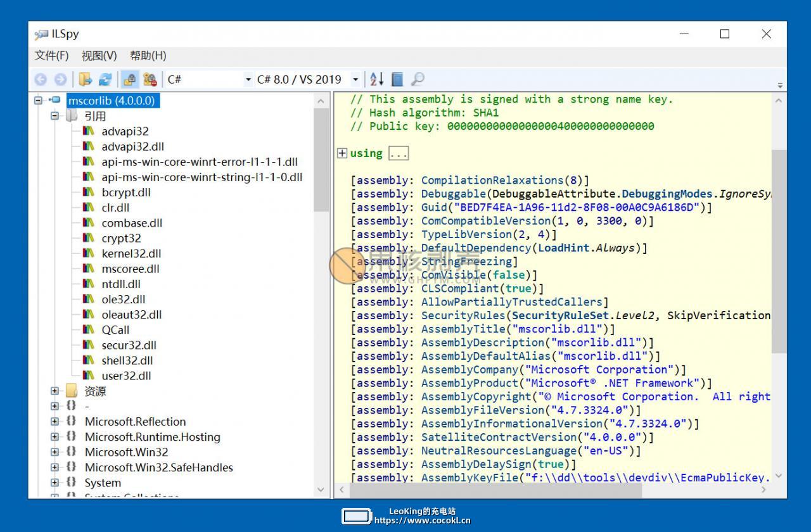Reload assemblies with the refresh icon

point(105,79)
